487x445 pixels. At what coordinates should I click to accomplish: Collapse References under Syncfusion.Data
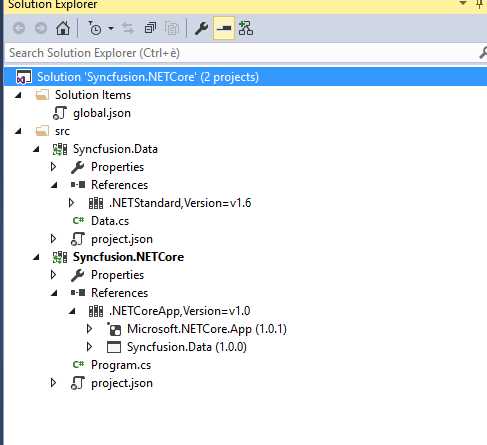click(x=55, y=185)
